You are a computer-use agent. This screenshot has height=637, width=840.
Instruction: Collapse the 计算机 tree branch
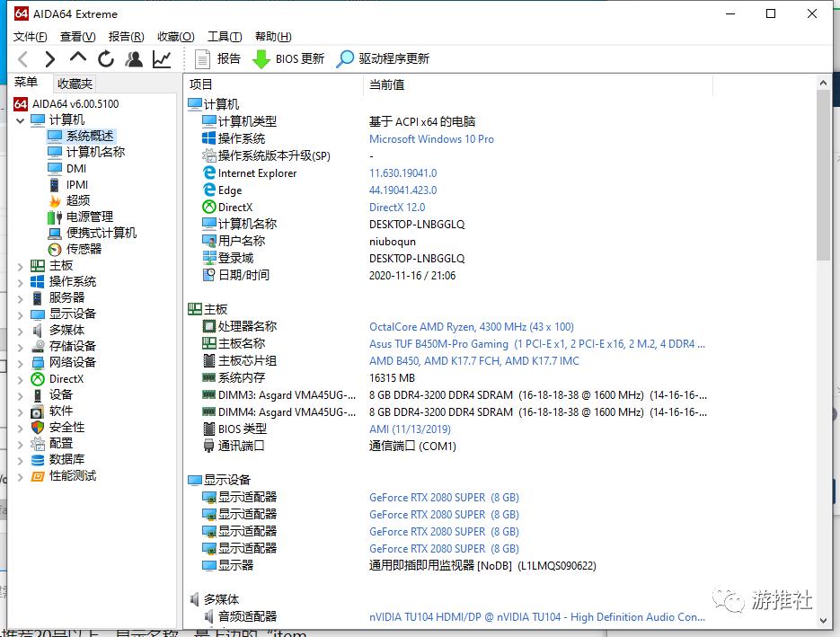click(20, 119)
